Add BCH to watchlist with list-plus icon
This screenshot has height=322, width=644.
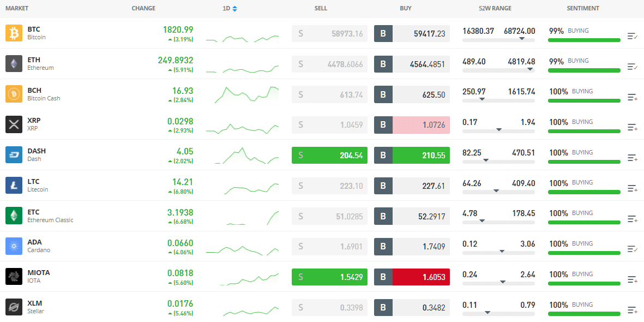pos(633,97)
